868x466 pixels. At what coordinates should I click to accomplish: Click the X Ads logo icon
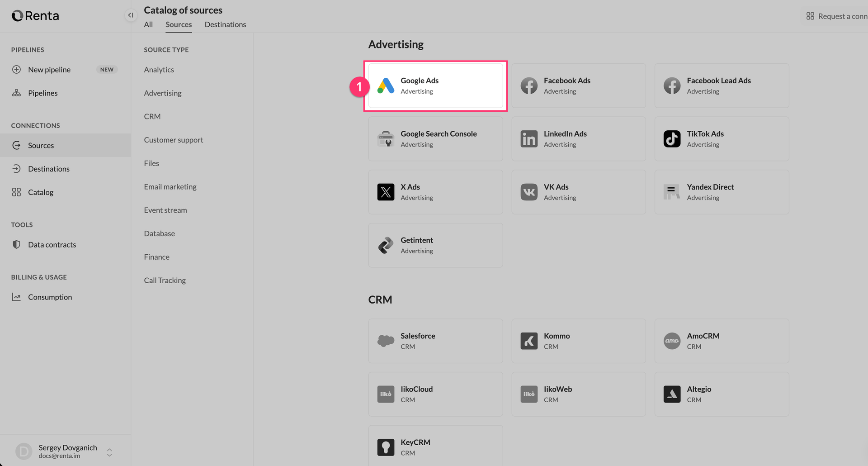click(x=386, y=192)
